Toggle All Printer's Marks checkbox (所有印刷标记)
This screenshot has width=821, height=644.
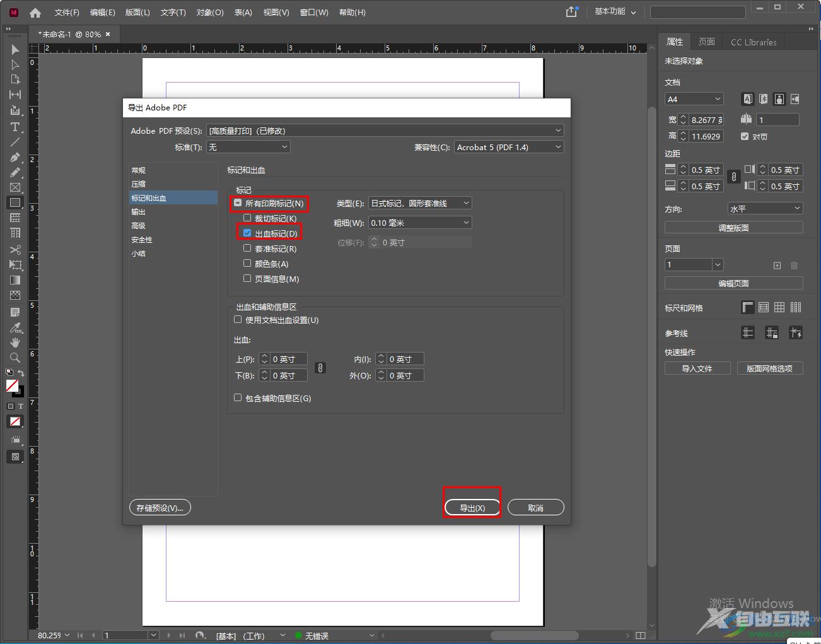238,203
